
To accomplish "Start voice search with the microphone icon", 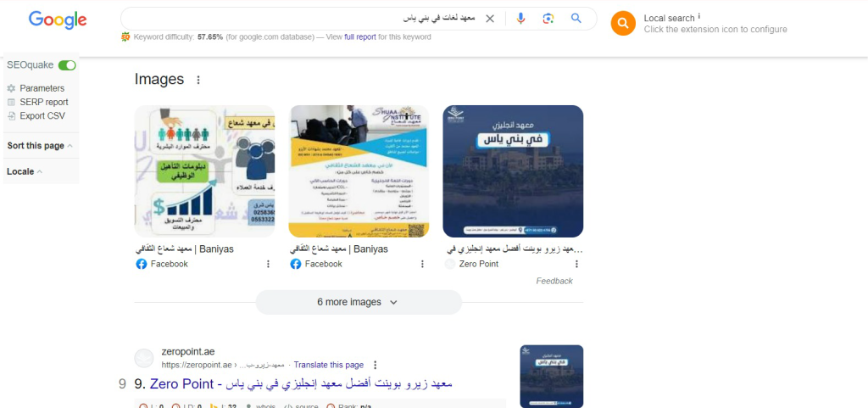I will [x=520, y=19].
